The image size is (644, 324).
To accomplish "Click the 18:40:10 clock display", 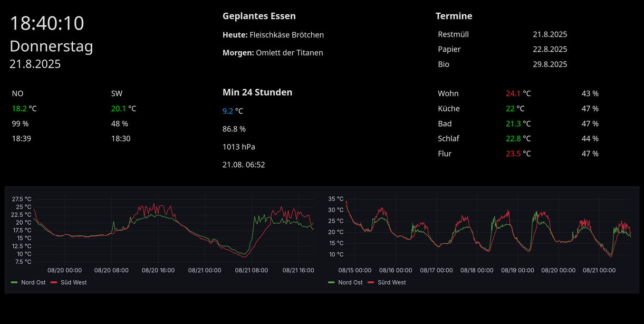I will [x=47, y=23].
